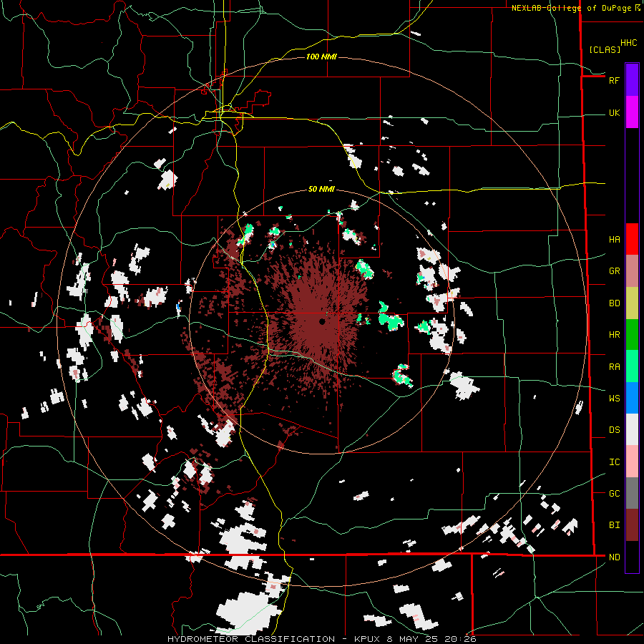644x644 pixels.
Task: Click the "DS" legend label
Action: click(614, 430)
